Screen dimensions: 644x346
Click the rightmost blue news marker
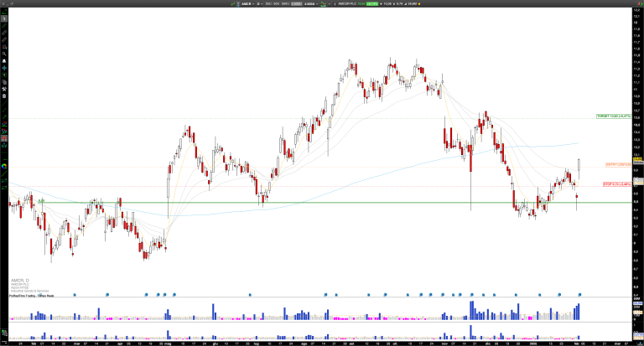coord(581,294)
